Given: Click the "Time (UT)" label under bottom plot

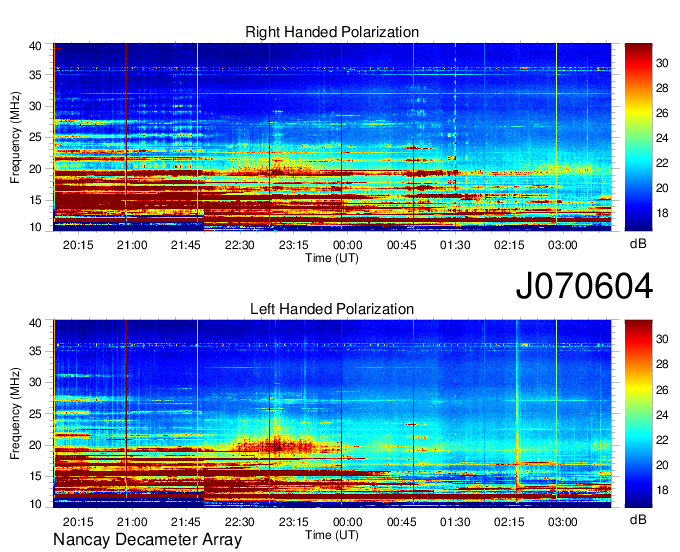Looking at the screenshot, I should (x=332, y=535).
